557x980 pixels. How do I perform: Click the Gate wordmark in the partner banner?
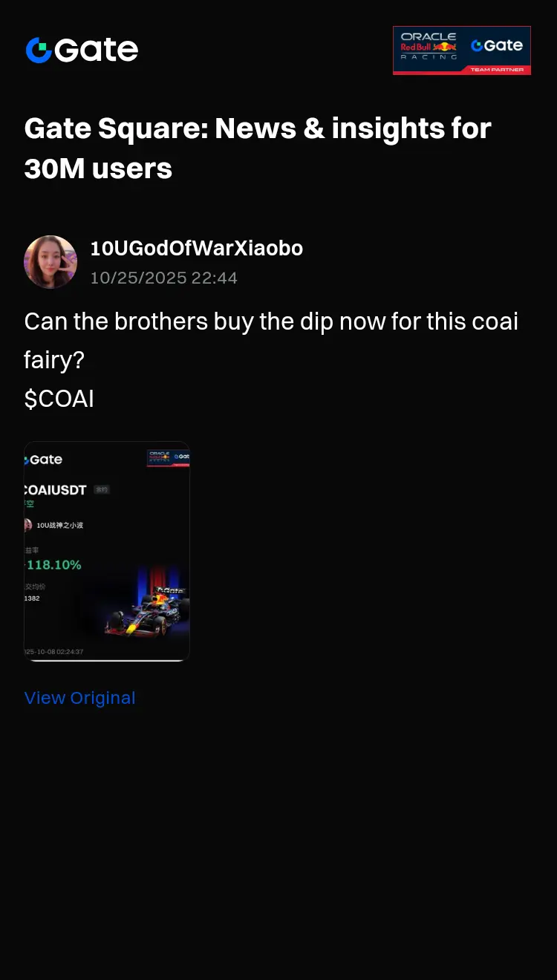[x=497, y=45]
